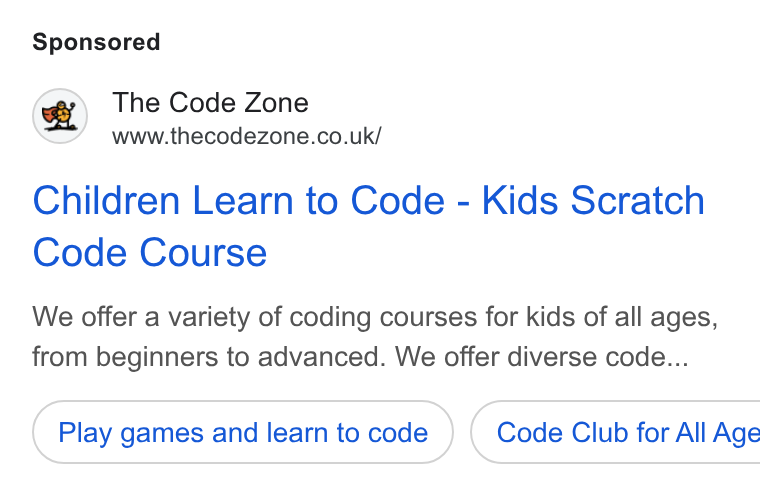Screen dimensions: 760x496
Task: Click the ad description starting 'We offer a variety'
Action: 375,337
